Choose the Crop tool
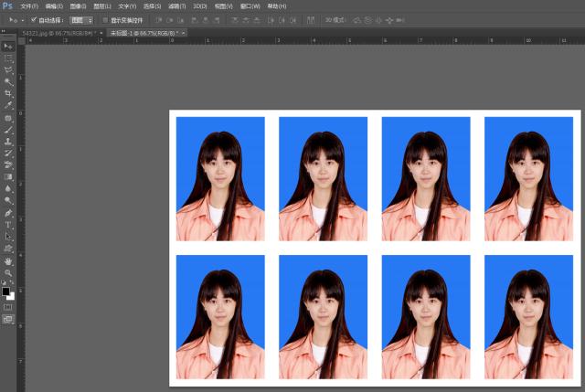 coord(8,93)
